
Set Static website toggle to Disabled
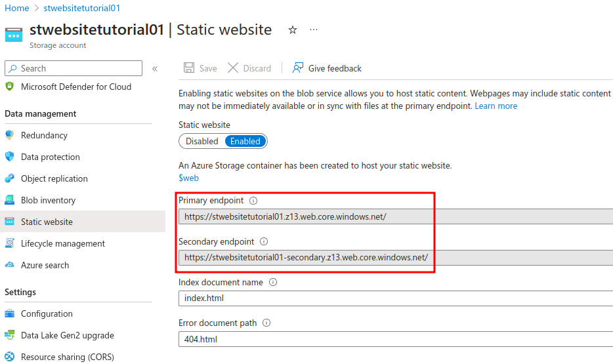tap(201, 141)
